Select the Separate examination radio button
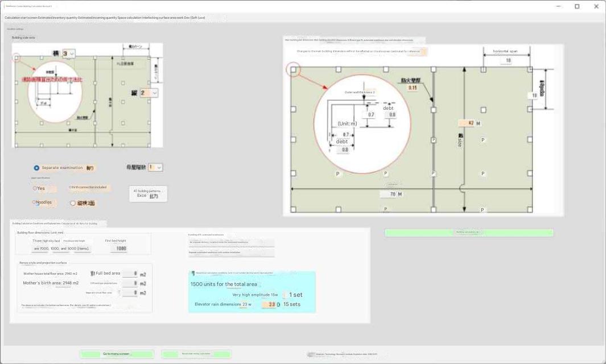This screenshot has width=606, height=364. 37,168
